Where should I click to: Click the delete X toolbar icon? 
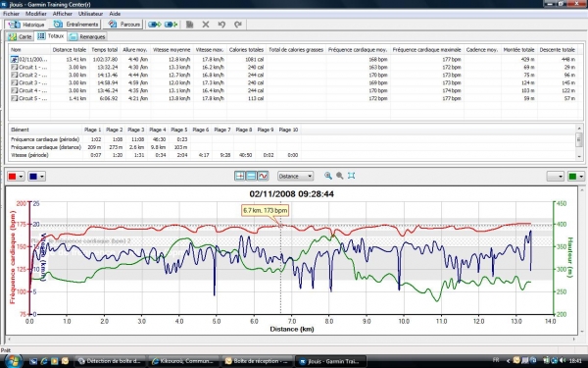pos(206,25)
